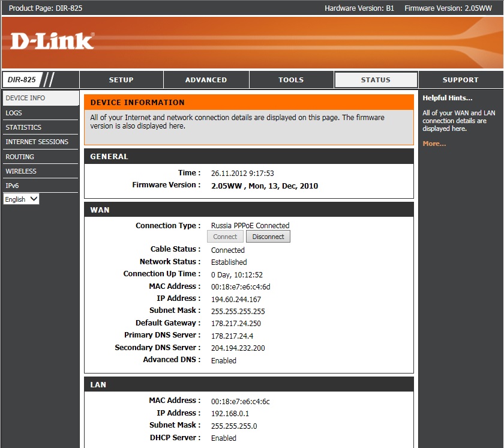The image size is (504, 448).
Task: Click Russia PPPoE Connected text
Action: [250, 225]
